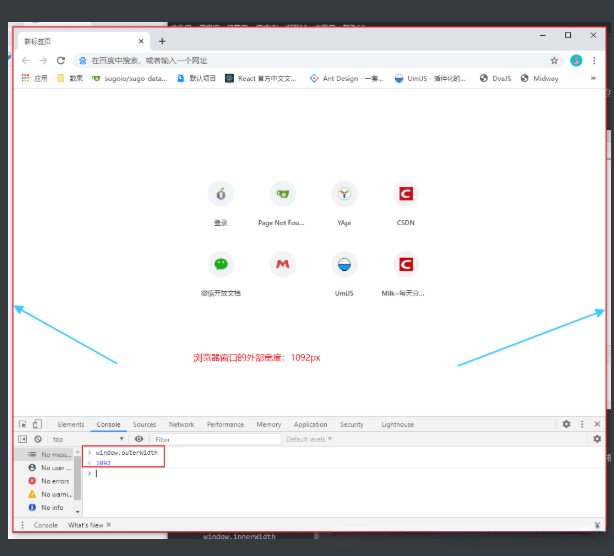614x556 pixels.
Task: Click the window.outerWidth console entry
Action: [126, 452]
